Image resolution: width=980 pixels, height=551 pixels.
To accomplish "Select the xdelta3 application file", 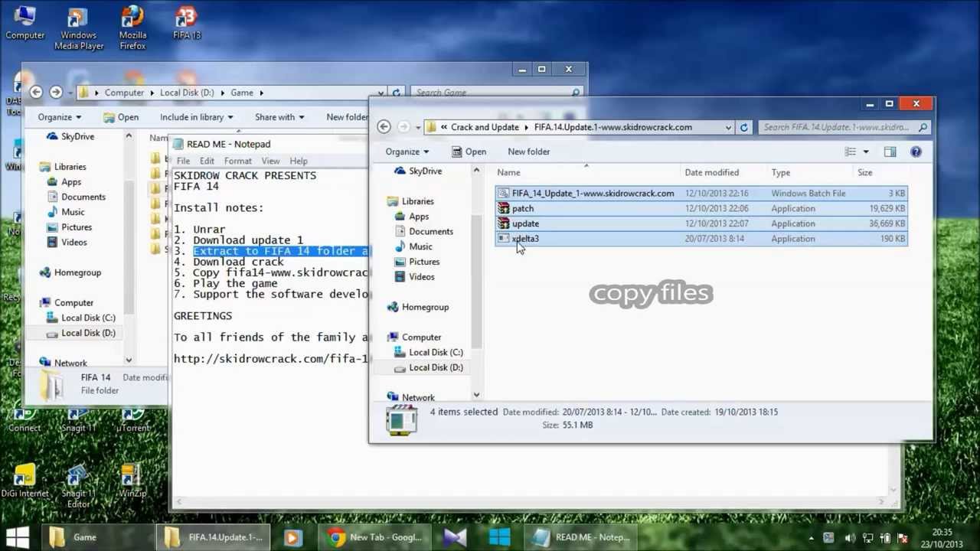I will click(701, 239).
